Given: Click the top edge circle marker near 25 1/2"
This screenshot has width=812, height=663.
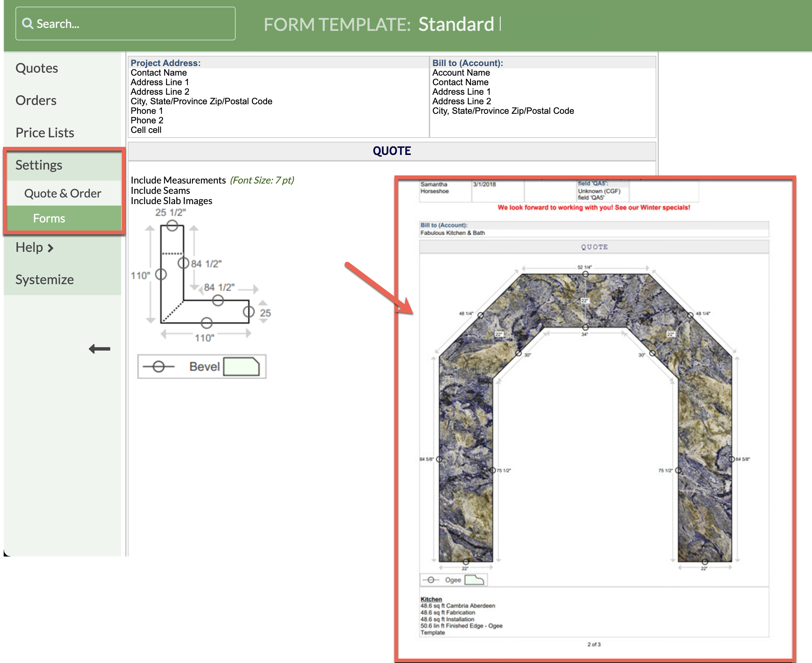Looking at the screenshot, I should click(172, 225).
